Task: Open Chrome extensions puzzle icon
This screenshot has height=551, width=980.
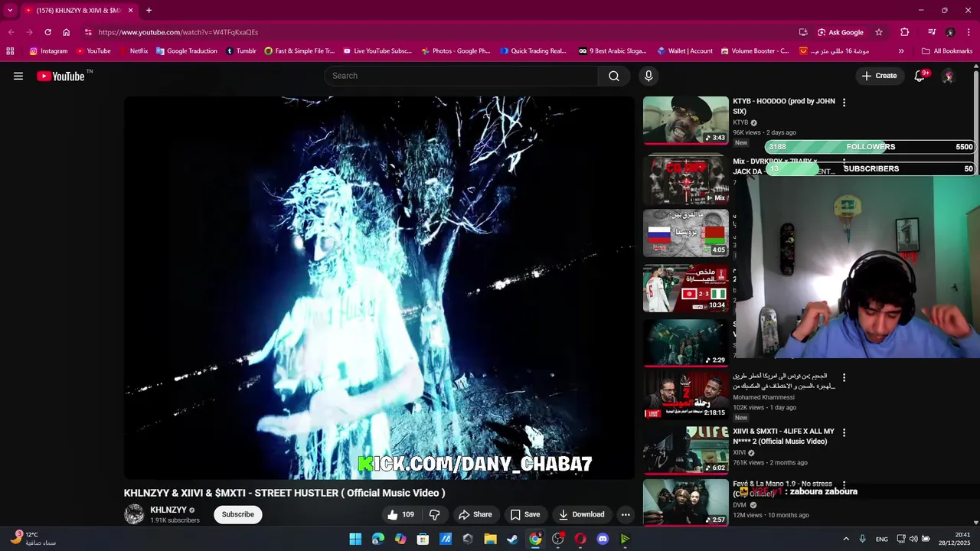Action: pyautogui.click(x=905, y=32)
